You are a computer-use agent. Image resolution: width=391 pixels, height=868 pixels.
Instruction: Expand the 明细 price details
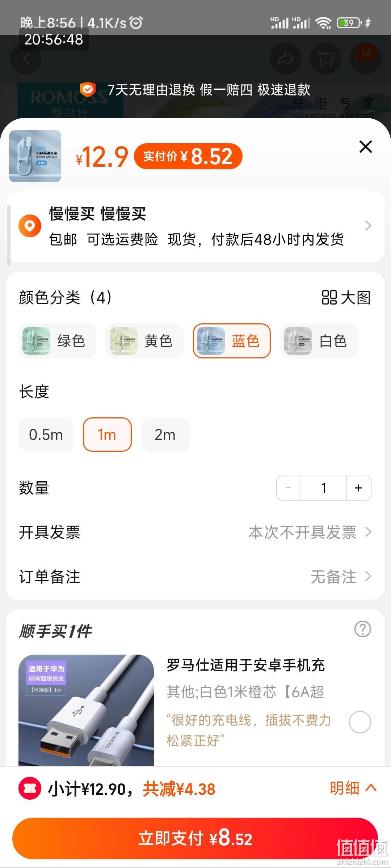353,788
